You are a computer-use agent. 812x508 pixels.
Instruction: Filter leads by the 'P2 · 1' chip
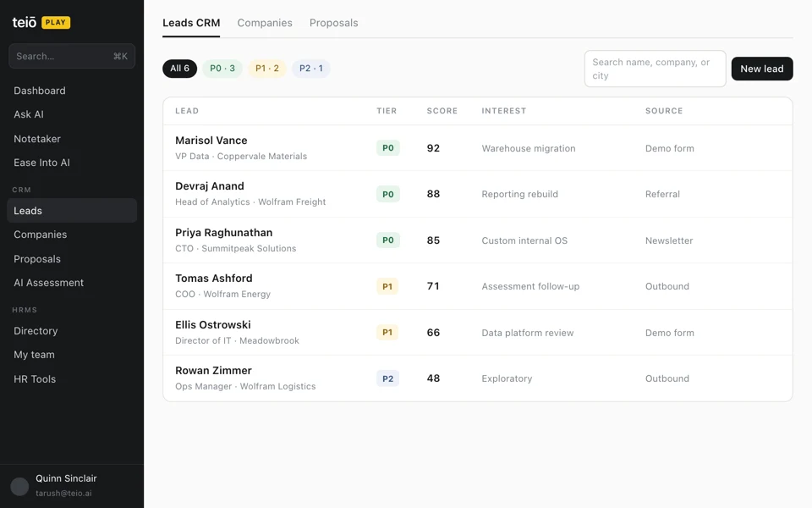[x=310, y=69]
